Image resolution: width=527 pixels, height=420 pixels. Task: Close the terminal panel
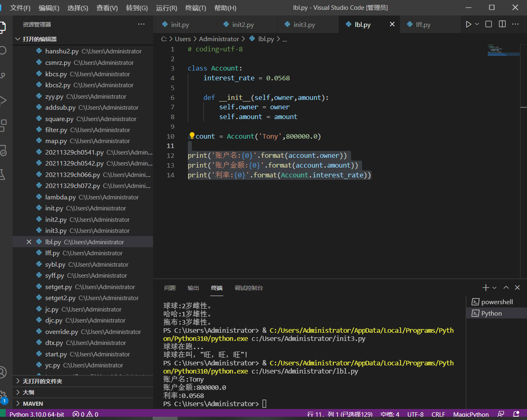517,288
